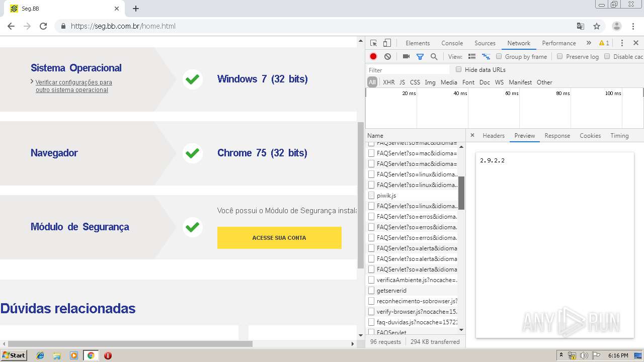Viewport: 644px width, 362px height.
Task: Click the warnings count indicator
Action: click(x=604, y=43)
